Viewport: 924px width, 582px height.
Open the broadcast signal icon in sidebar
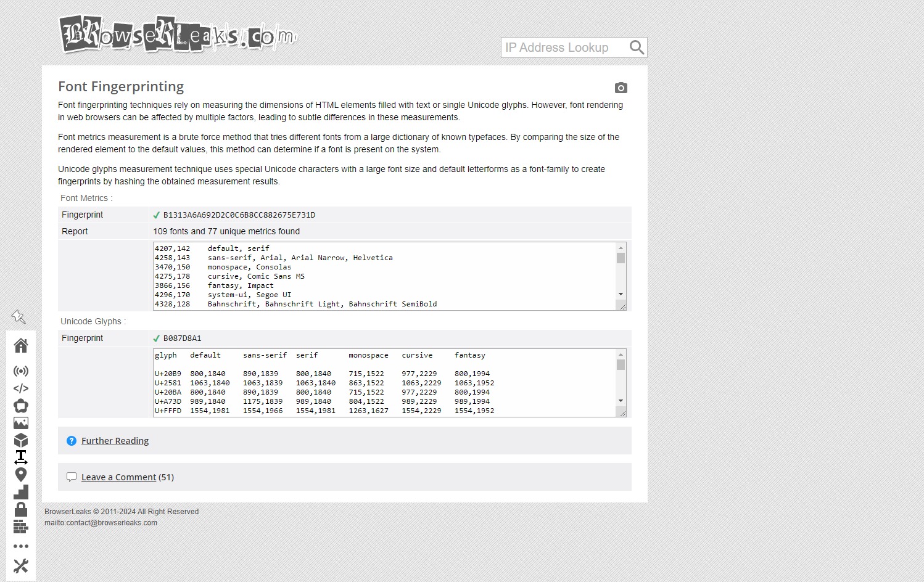click(21, 371)
